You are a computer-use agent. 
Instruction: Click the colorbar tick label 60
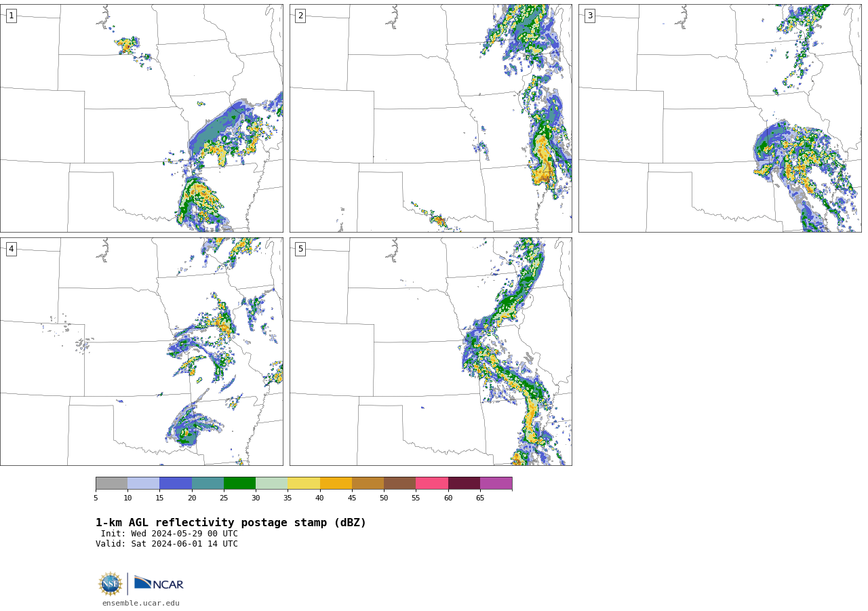tap(448, 498)
